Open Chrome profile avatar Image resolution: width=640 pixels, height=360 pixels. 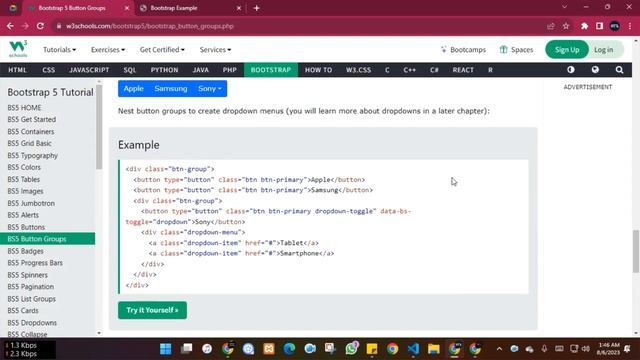pos(615,26)
